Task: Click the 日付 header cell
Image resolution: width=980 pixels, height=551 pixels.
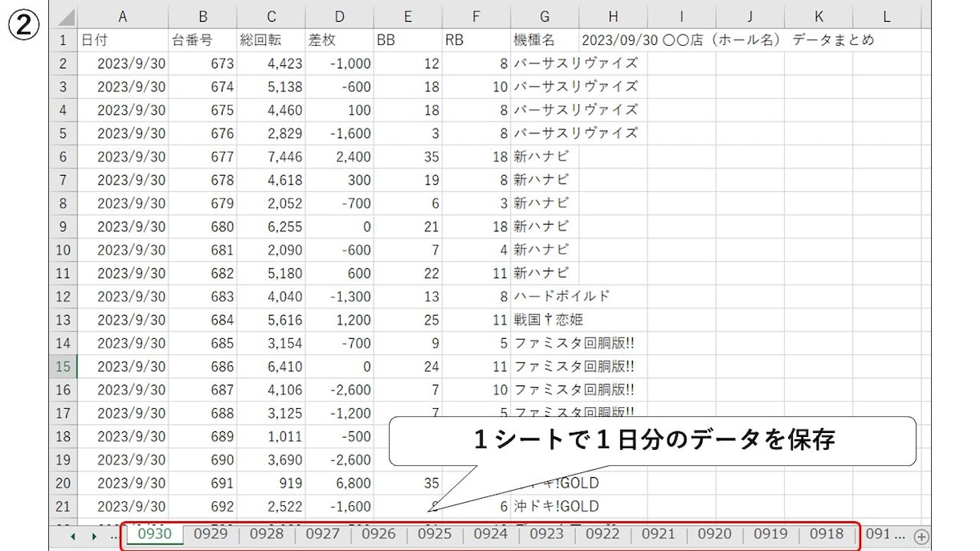Action: (x=123, y=40)
